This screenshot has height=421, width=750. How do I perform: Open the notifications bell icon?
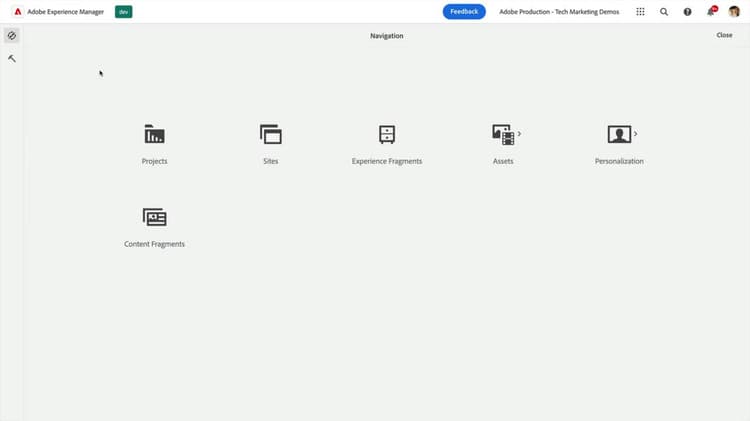tap(711, 11)
